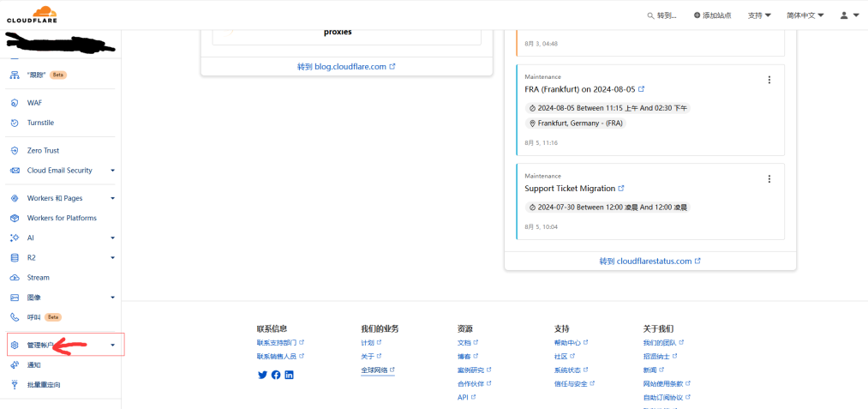Open the 转到 cloudflarestatus.com link
The height and width of the screenshot is (409, 868).
pos(650,261)
